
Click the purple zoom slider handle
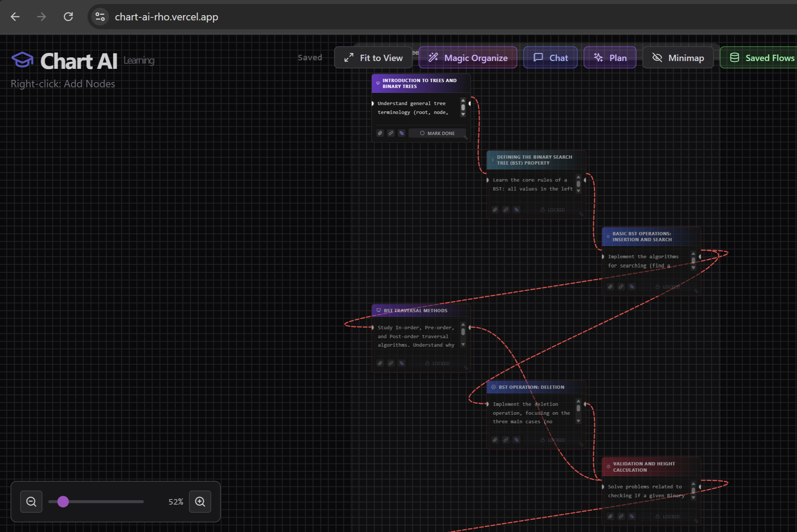(63, 502)
